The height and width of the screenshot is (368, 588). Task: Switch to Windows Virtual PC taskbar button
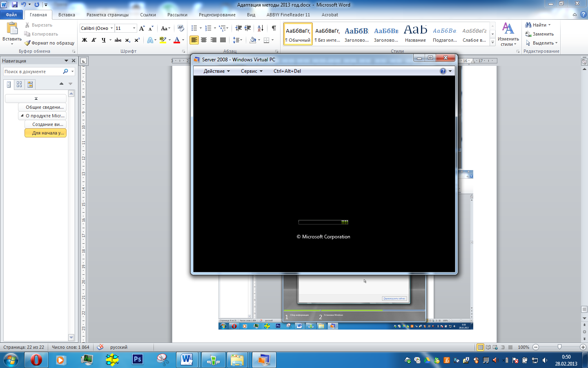264,360
